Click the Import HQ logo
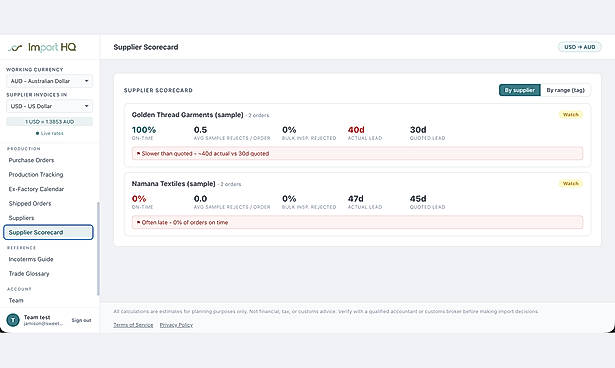Screen dimensions: 615x368 coord(42,47)
